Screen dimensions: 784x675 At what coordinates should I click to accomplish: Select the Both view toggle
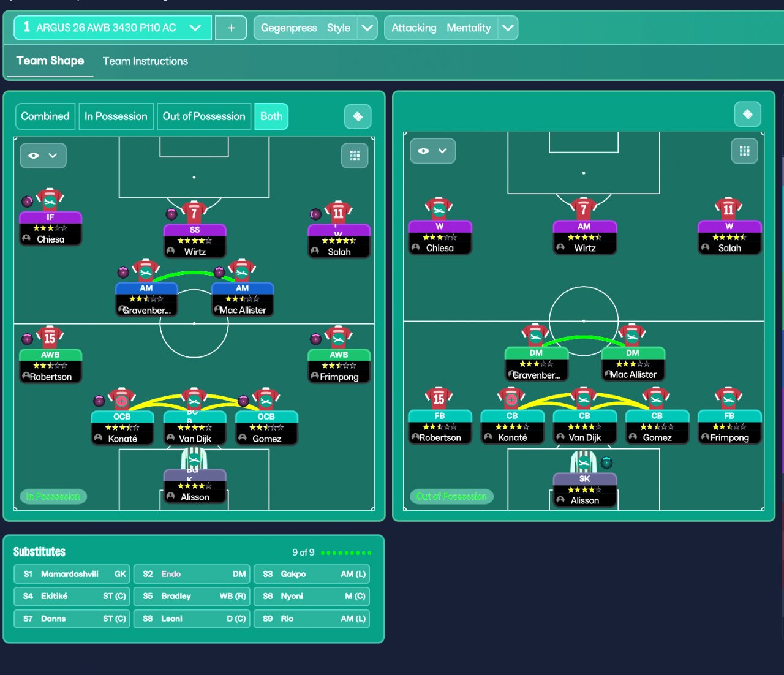tap(271, 116)
